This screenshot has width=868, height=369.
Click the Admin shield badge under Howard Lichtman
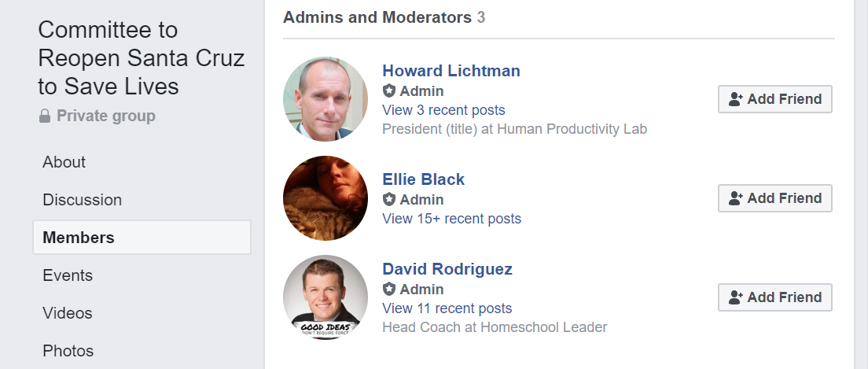388,91
